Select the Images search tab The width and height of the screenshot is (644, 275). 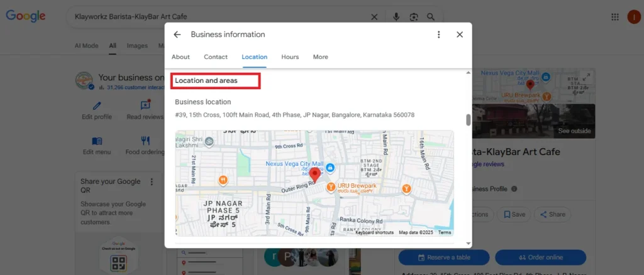tap(137, 46)
